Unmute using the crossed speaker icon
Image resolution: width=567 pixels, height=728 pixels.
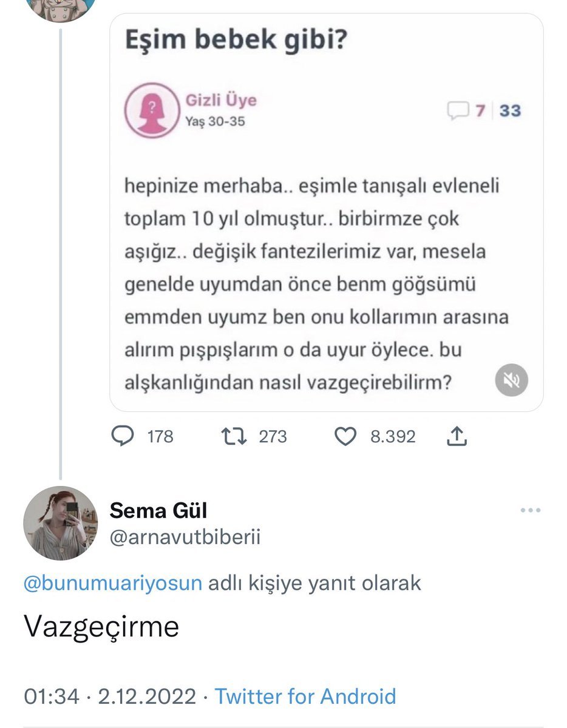(511, 380)
